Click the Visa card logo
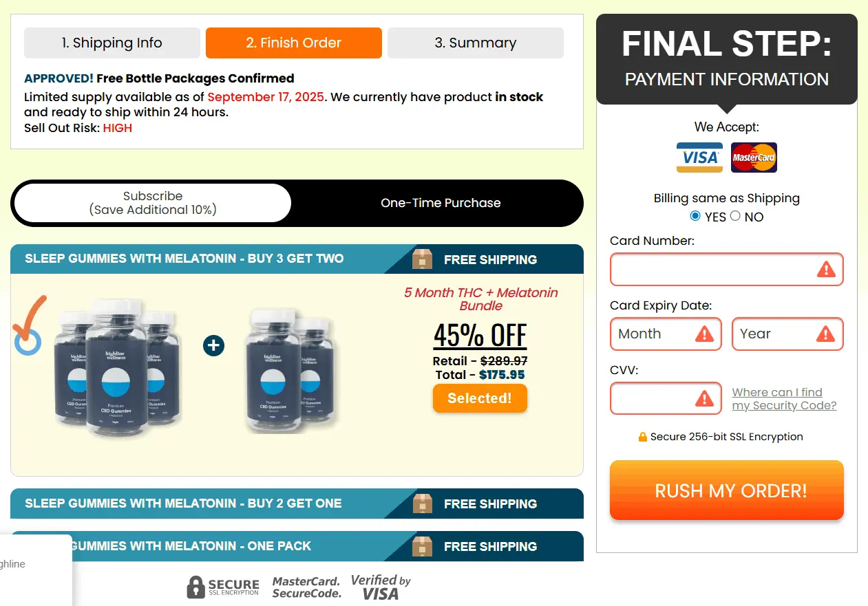This screenshot has width=868, height=606. click(x=699, y=158)
